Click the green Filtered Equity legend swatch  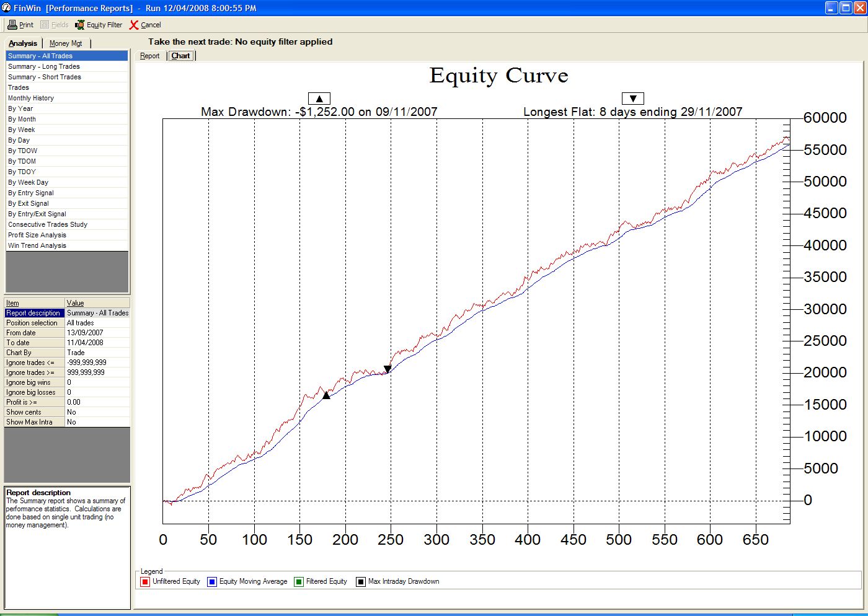tap(299, 581)
